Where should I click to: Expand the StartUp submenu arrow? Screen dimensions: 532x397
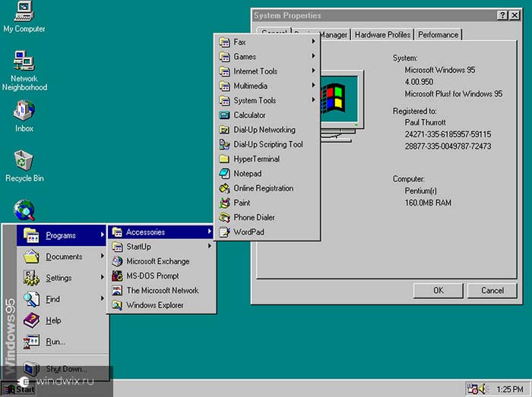pyautogui.click(x=210, y=246)
